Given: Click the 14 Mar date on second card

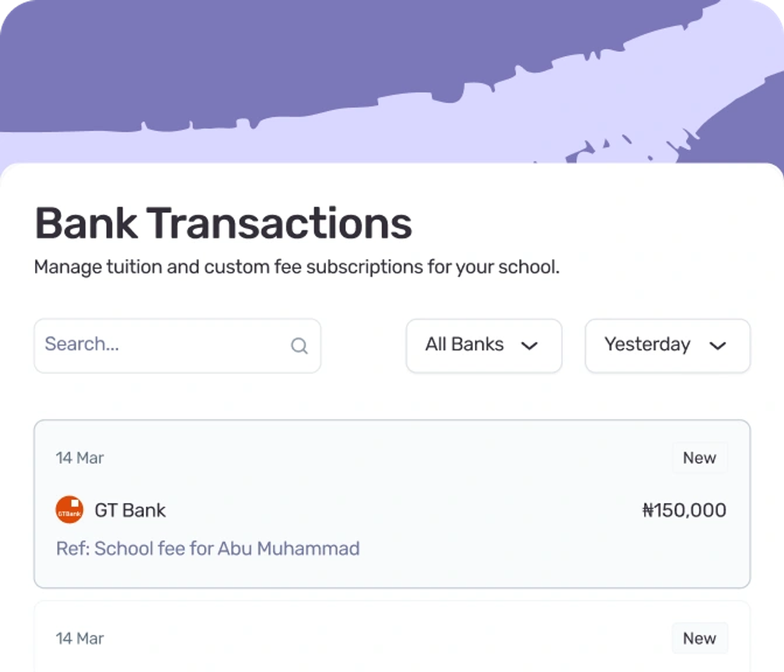Looking at the screenshot, I should pyautogui.click(x=79, y=638).
